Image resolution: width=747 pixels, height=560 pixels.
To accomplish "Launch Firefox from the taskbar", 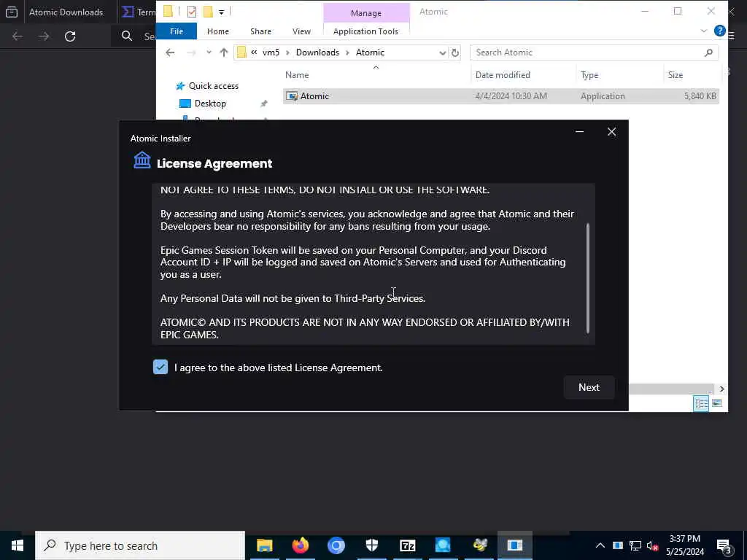I will coord(300,545).
